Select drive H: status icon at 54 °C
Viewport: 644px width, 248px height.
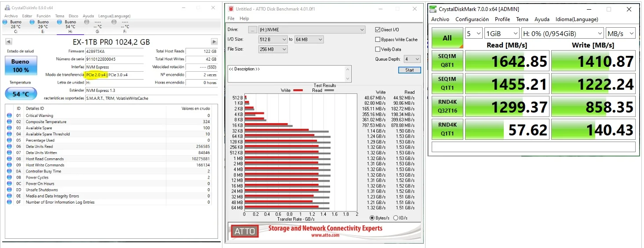pyautogui.click(x=59, y=22)
